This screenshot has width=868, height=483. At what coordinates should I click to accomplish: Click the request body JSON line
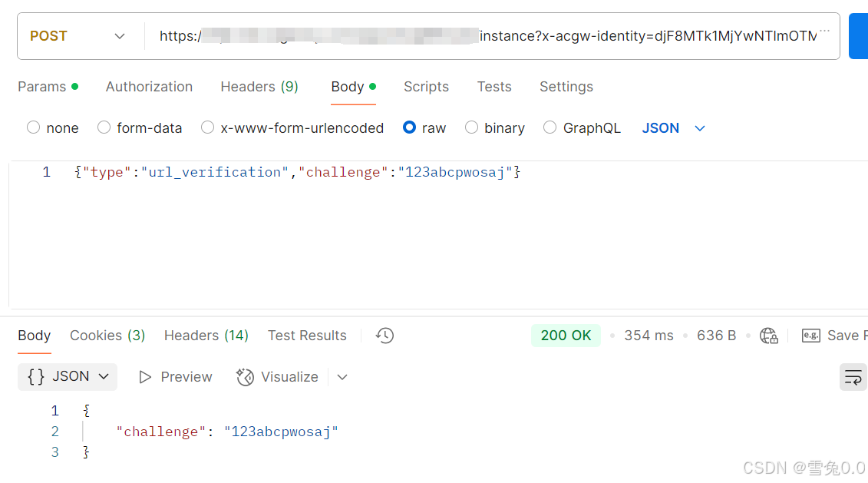point(298,172)
